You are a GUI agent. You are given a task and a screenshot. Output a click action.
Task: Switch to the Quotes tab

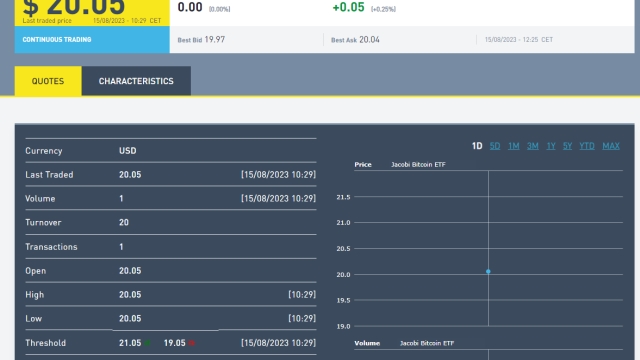(48, 81)
